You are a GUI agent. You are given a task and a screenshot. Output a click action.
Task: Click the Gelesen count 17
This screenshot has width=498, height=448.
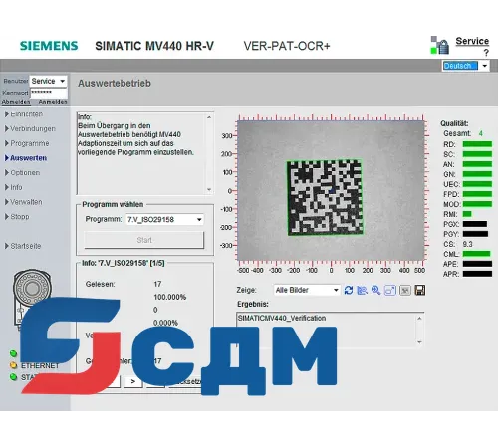coord(157,284)
